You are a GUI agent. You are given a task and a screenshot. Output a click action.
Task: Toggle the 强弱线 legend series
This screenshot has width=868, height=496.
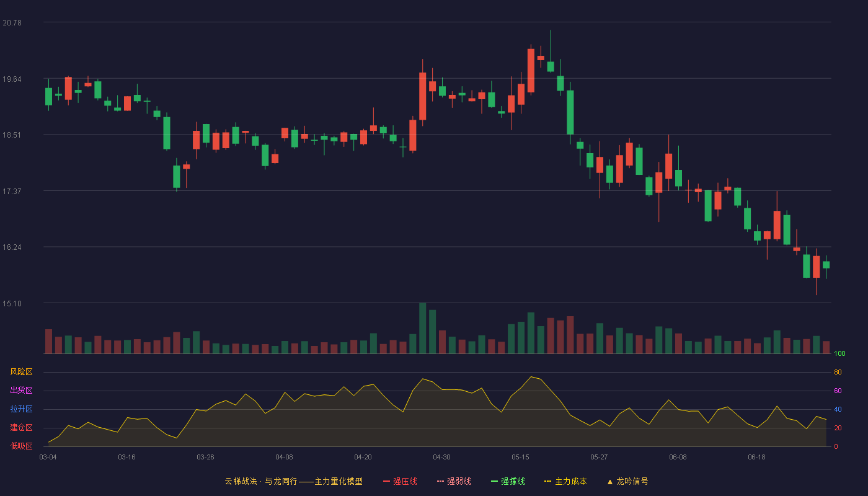point(454,481)
